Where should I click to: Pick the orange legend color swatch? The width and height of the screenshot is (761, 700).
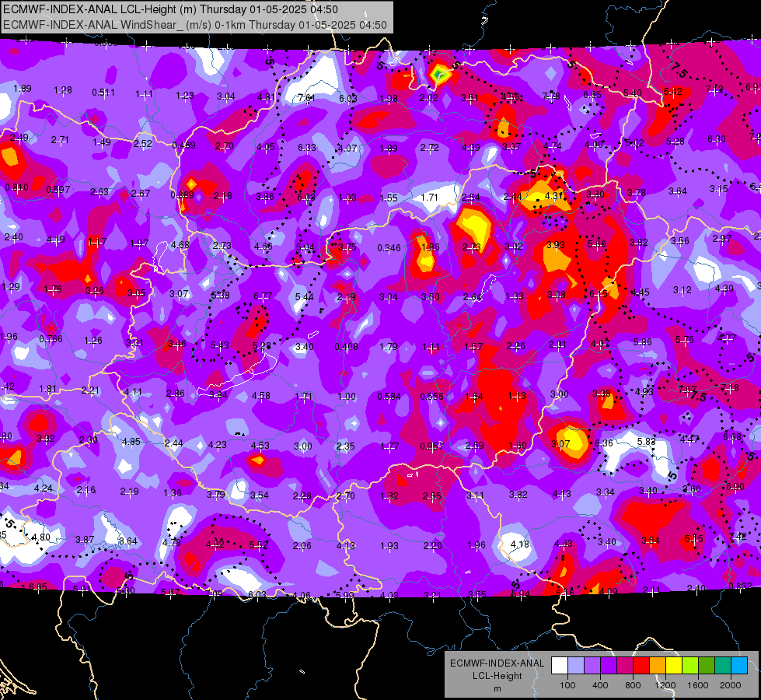click(658, 665)
